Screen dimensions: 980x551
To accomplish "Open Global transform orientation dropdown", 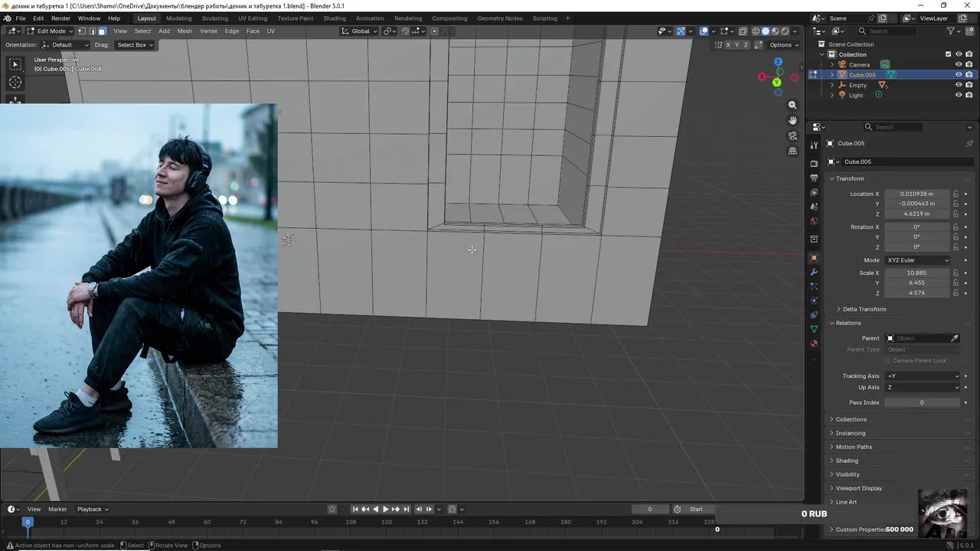I will click(x=359, y=31).
